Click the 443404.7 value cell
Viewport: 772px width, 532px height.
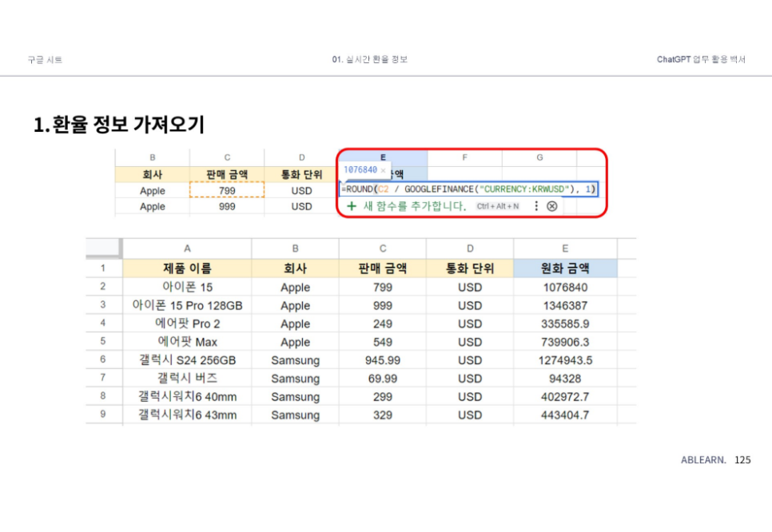pos(565,415)
